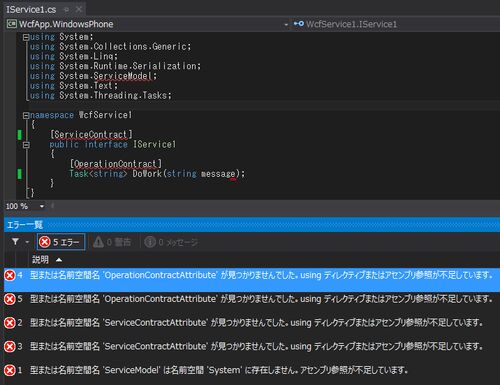Screen dimensions: 500x385
Task: Click the using System.Threading.Tasks line
Action: point(101,96)
